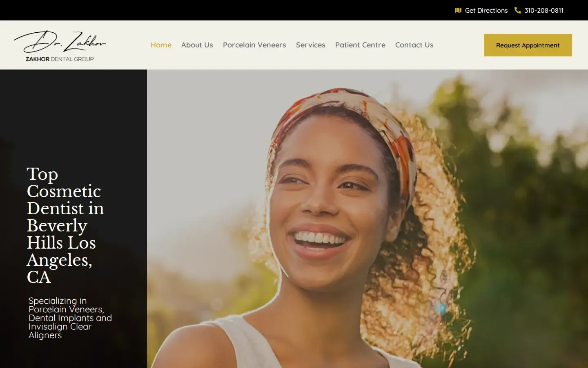Open the Porcelain Veneers menu item
This screenshot has height=368, width=588.
(x=254, y=45)
